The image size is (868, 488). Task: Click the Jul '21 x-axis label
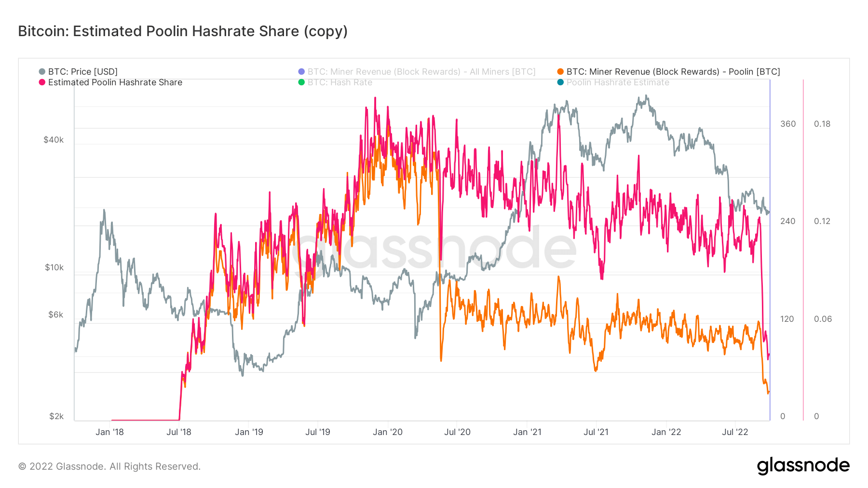pos(596,432)
